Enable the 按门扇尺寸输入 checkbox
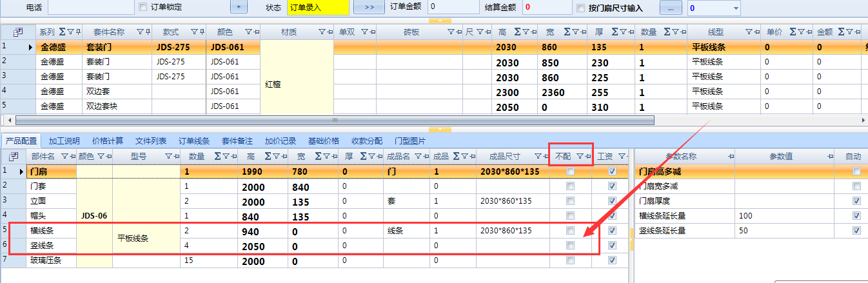This screenshot has height=283, width=868. point(581,8)
